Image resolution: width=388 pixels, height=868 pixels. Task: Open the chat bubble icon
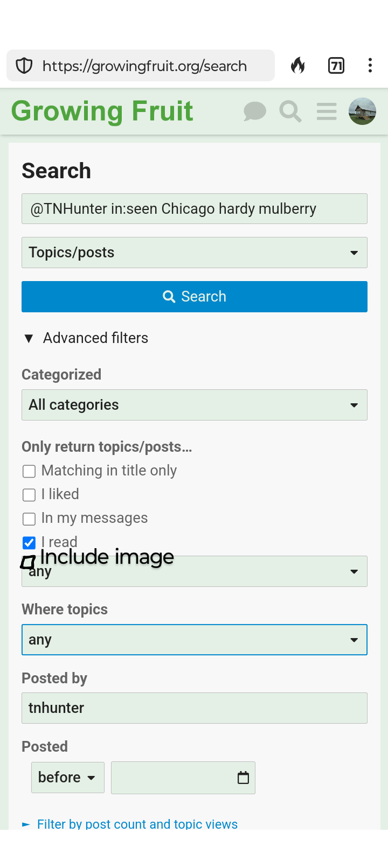(255, 111)
